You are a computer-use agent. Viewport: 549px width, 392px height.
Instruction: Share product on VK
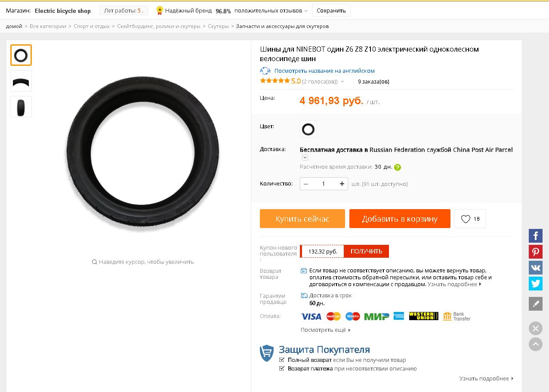coord(536,268)
